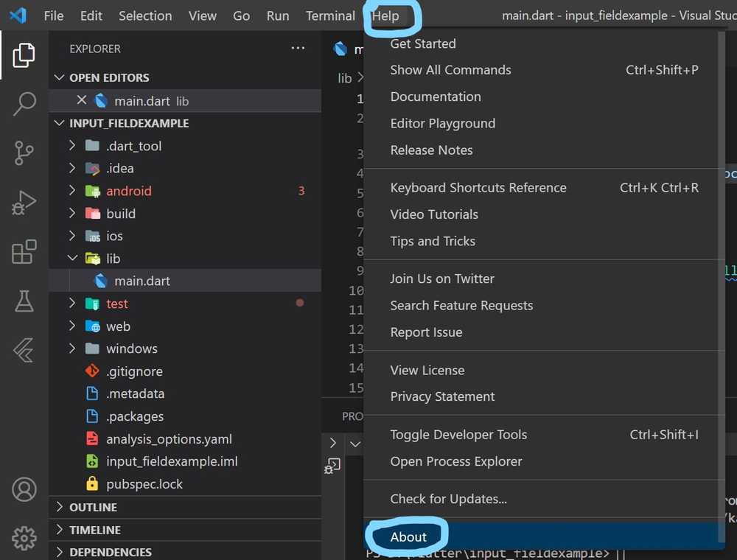Click the test folder icon

93,304
